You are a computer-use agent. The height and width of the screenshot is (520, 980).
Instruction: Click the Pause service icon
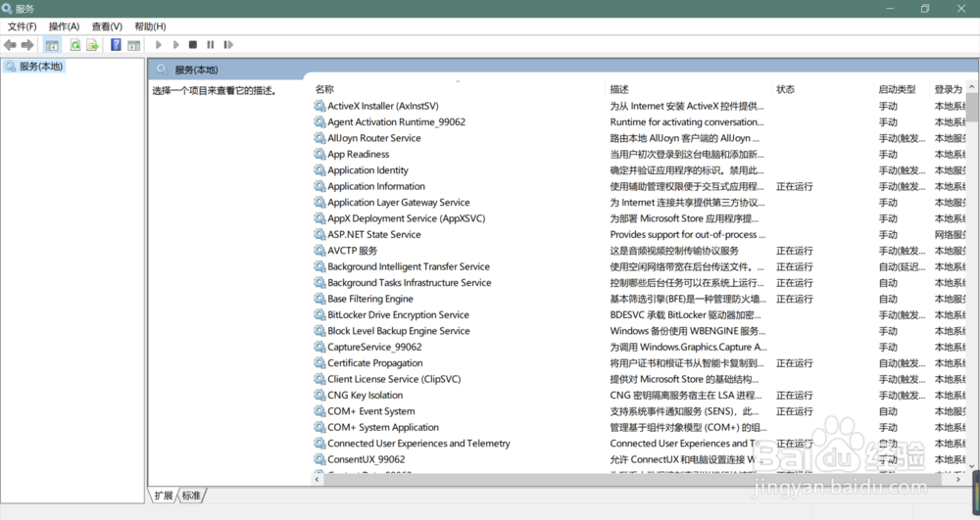pos(211,45)
